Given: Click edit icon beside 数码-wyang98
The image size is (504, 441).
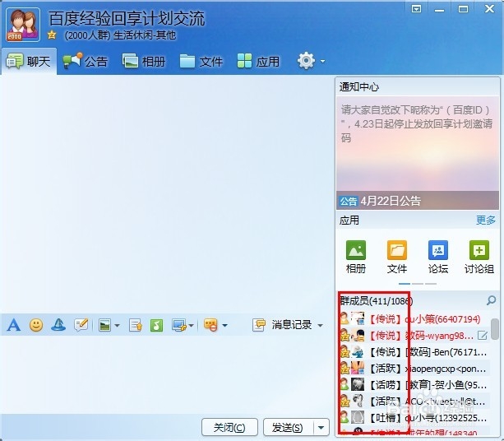Looking at the screenshot, I should pos(483,336).
